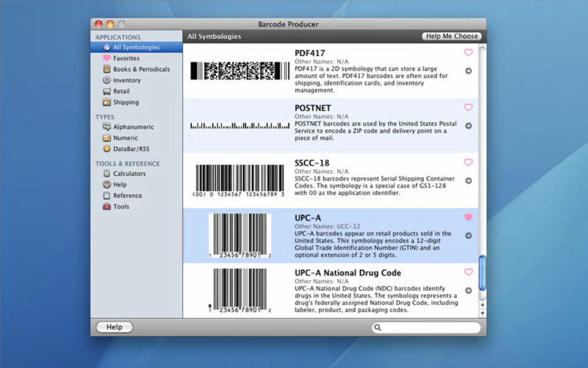Click the POSTNET title text
Image resolution: width=588 pixels, height=368 pixels.
[x=313, y=108]
